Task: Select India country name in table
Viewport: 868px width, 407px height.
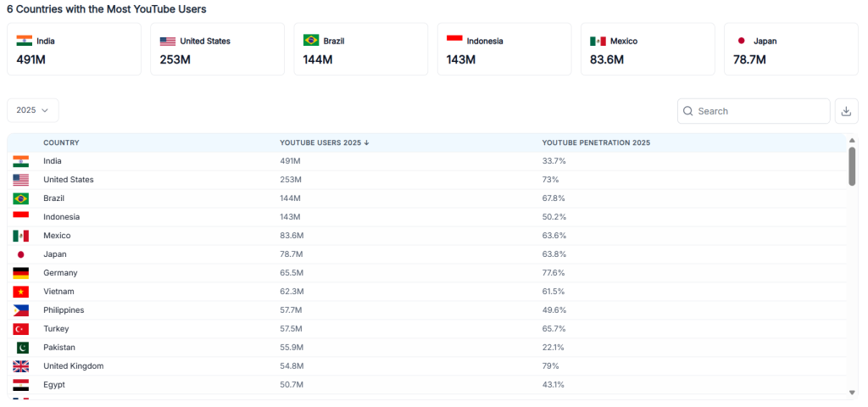Action: click(x=53, y=161)
